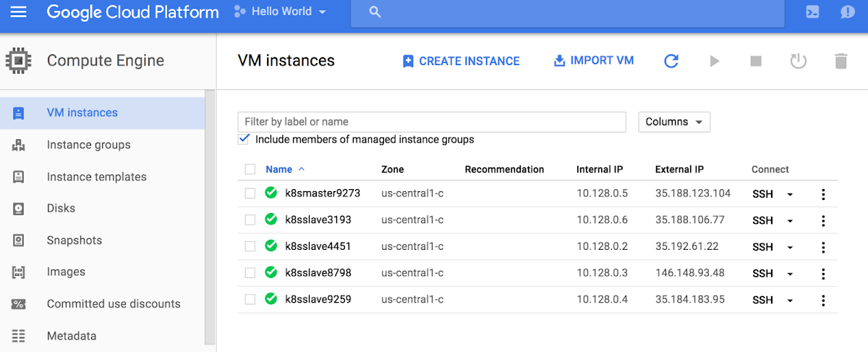Screen dimensions: 868x352
Task: Click the Metadata sidebar icon
Action: (19, 336)
